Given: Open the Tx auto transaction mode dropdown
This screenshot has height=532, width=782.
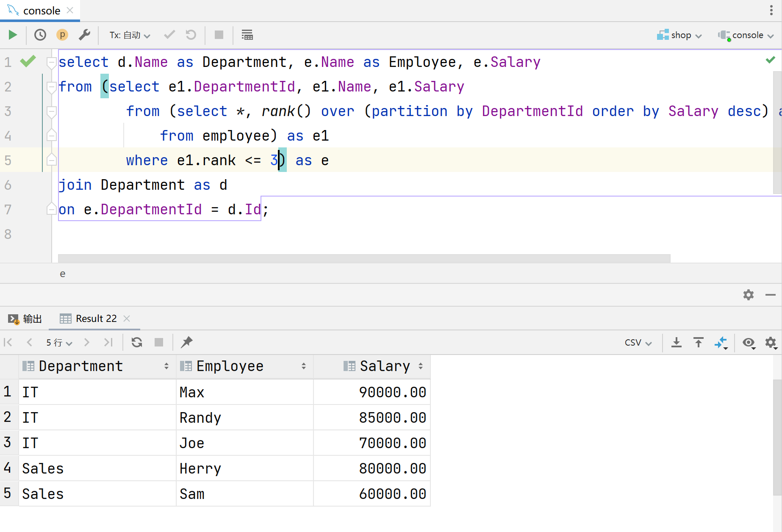Looking at the screenshot, I should click(130, 35).
